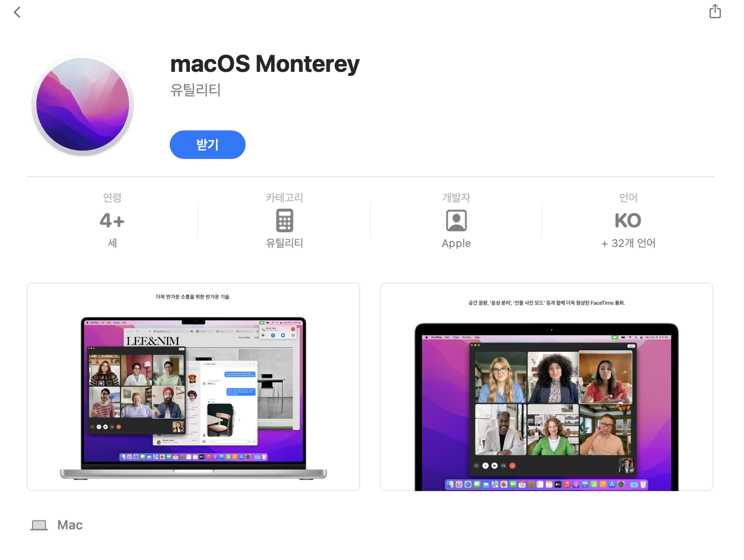Viewport: 744px width, 560px height.
Task: Click the 4+ age rating
Action: click(112, 220)
